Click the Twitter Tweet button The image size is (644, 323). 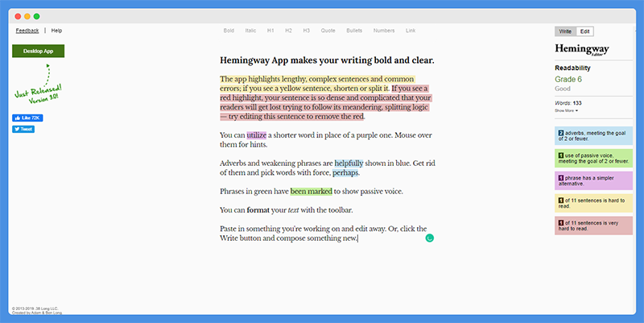(23, 129)
